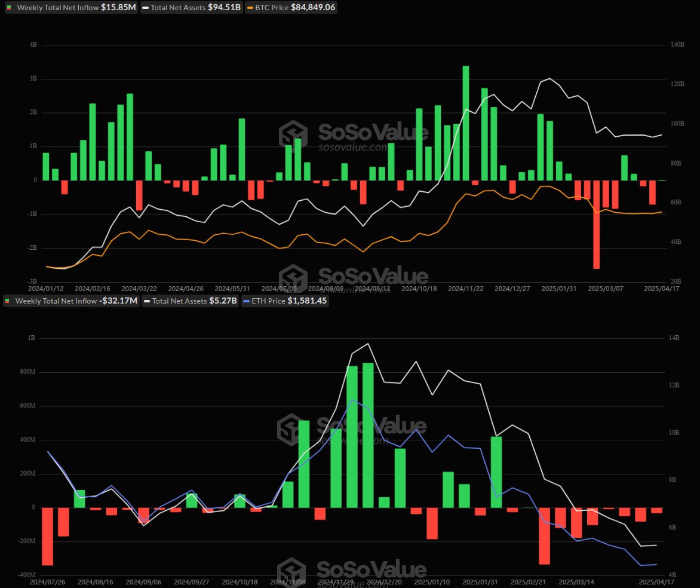Click the 40B right axis label
Viewport: 700px width, 588px height.
pos(676,242)
